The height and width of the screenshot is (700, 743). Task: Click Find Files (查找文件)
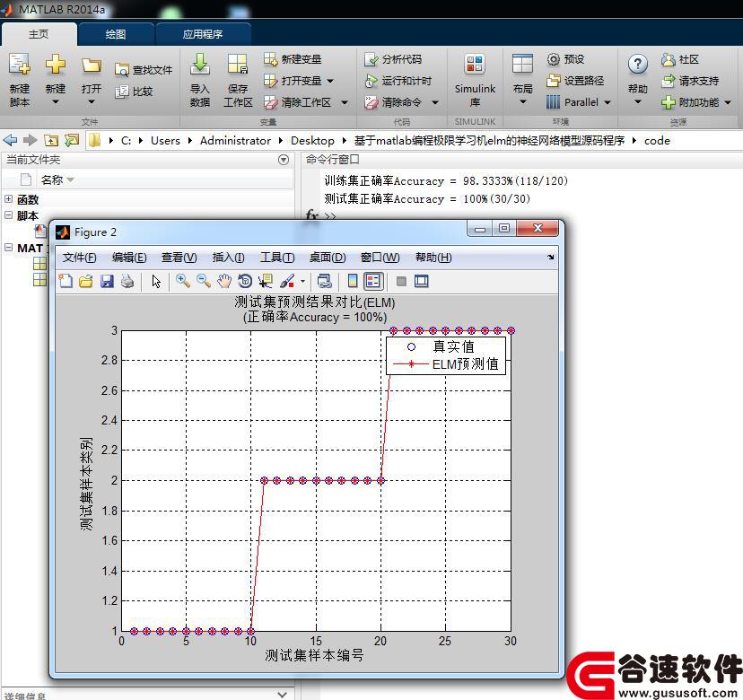pos(144,70)
